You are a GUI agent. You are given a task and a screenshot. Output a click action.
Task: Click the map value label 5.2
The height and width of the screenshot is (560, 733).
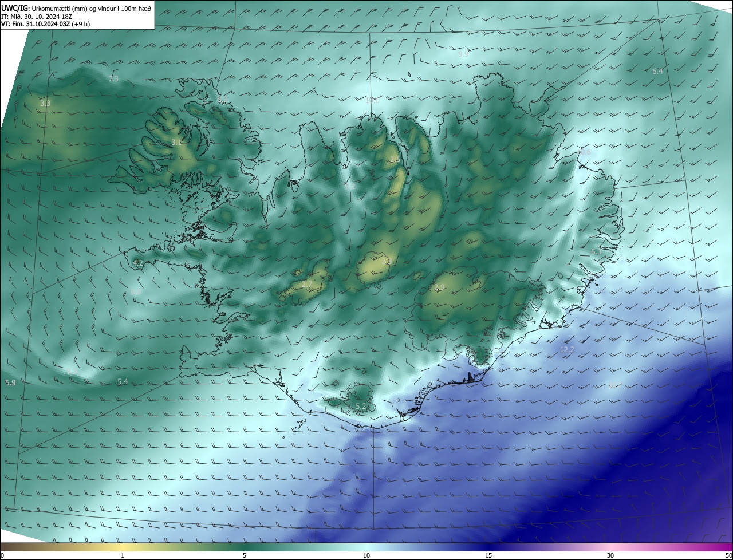click(x=361, y=407)
